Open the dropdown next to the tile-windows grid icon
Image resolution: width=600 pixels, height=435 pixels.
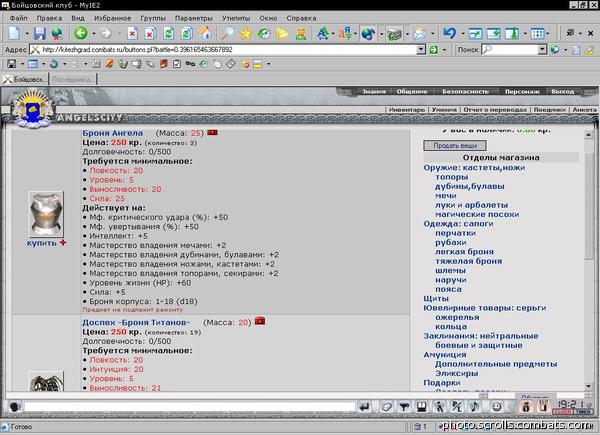[548, 34]
